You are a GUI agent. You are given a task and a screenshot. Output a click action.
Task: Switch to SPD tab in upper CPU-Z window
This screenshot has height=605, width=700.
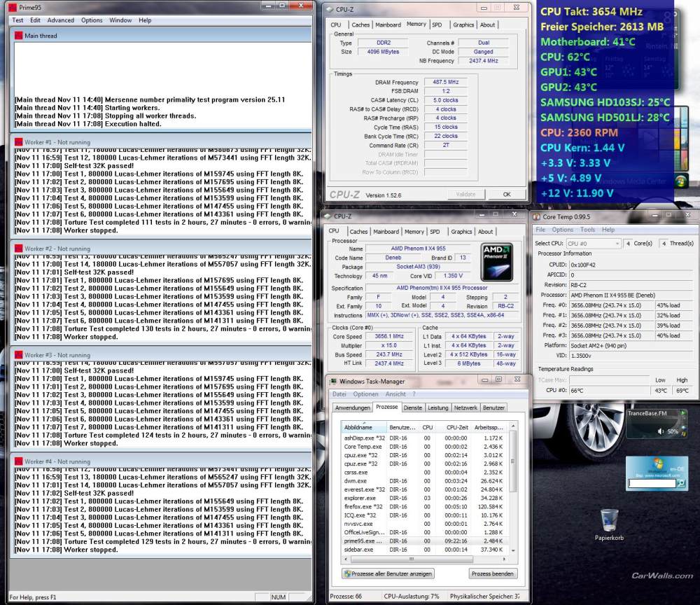point(437,25)
